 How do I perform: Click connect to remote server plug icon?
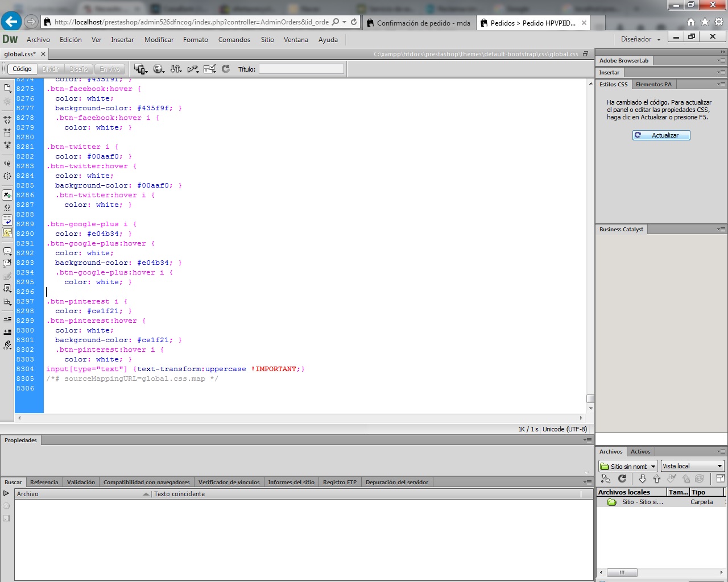click(606, 479)
